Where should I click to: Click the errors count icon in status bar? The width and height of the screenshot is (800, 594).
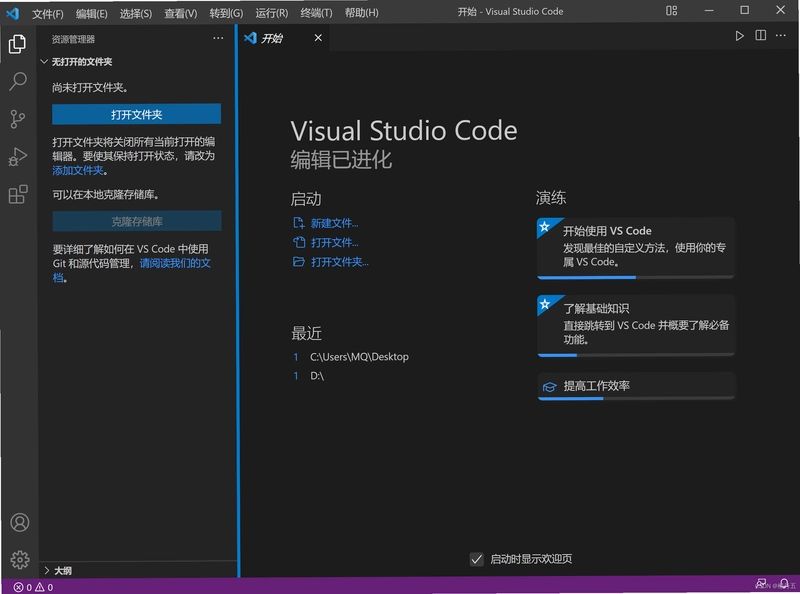pyautogui.click(x=18, y=587)
